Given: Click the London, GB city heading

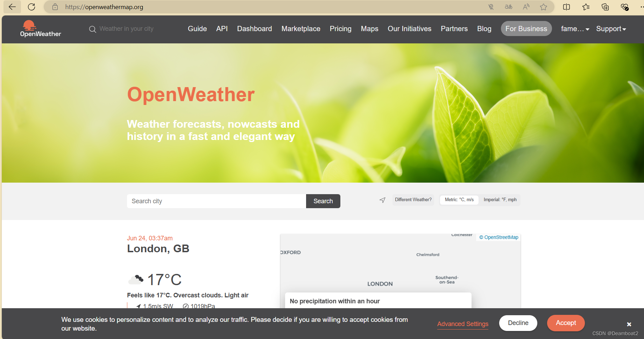Looking at the screenshot, I should pyautogui.click(x=158, y=249).
